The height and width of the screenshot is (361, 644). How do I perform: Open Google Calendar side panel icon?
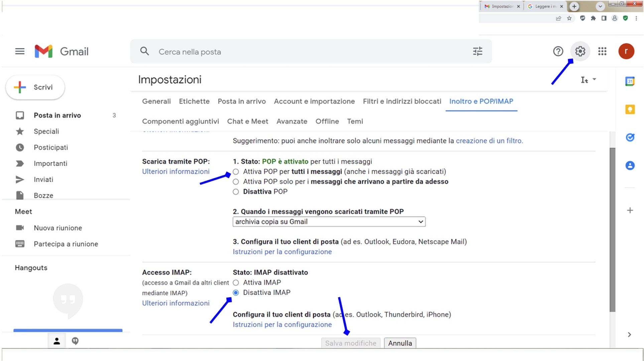coord(630,81)
